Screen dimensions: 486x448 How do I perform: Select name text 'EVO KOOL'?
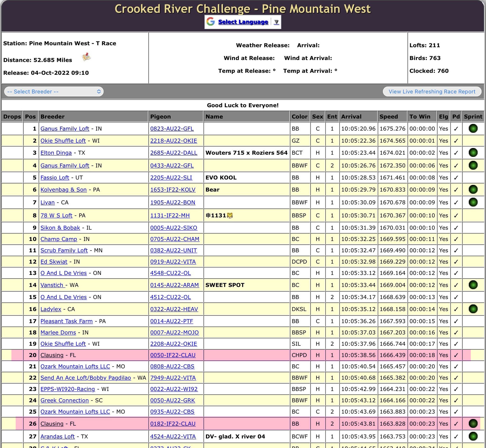point(221,178)
